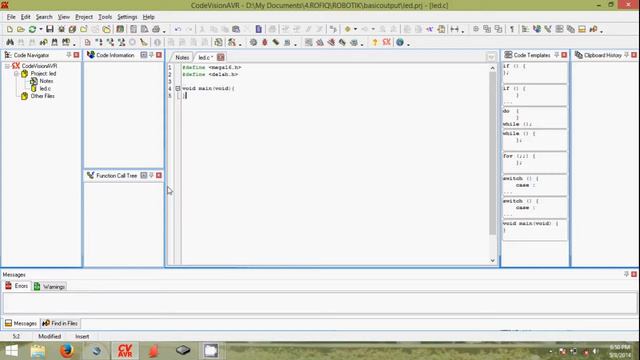Pin the Code Navigator panel
This screenshot has height=360, width=640.
(69, 55)
